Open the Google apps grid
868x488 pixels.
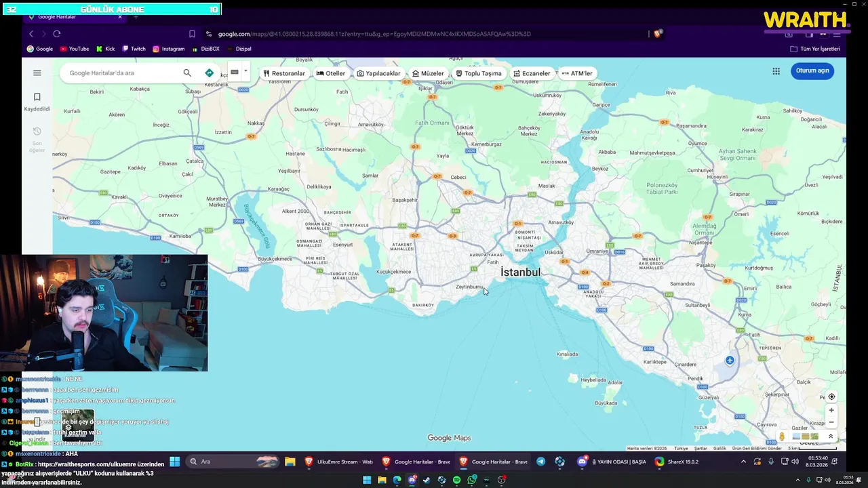coord(776,70)
